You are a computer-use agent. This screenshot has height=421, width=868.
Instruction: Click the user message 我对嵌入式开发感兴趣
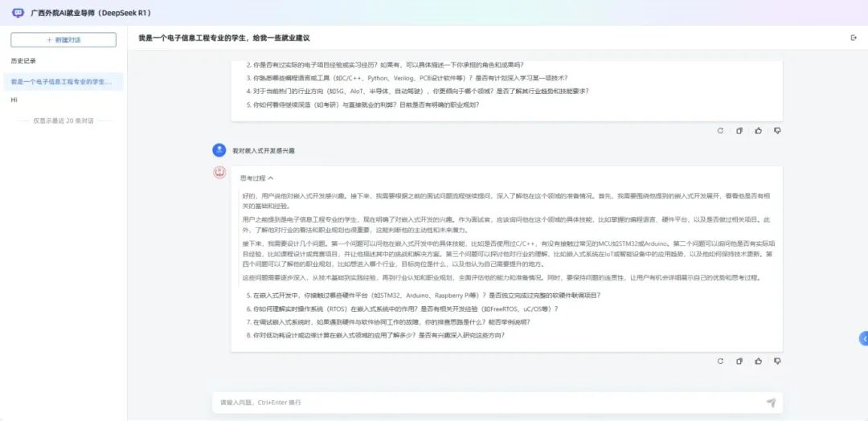[257, 150]
